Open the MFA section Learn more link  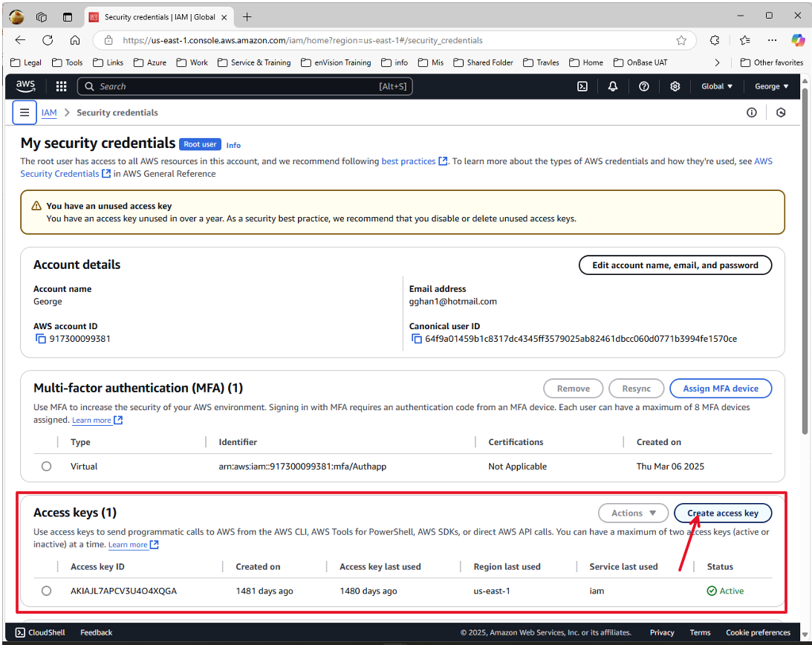[x=97, y=420]
